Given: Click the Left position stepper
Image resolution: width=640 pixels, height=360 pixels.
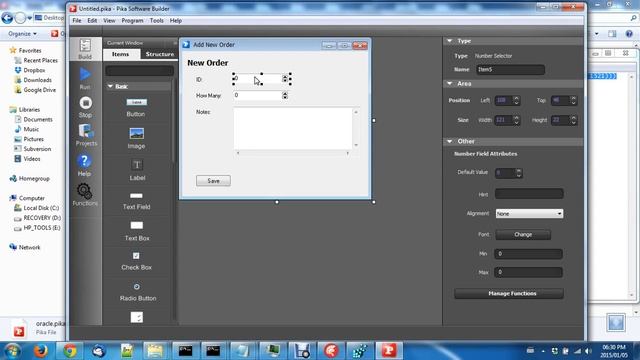Looking at the screenshot, I should click(x=516, y=100).
